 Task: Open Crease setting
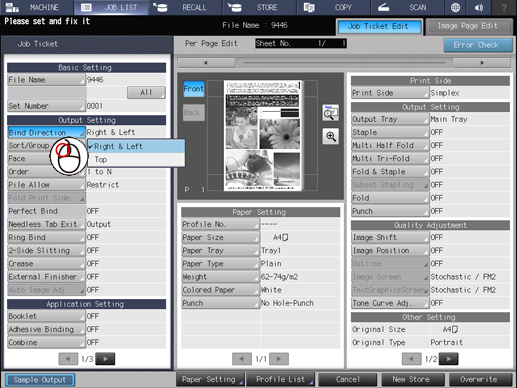pos(46,264)
